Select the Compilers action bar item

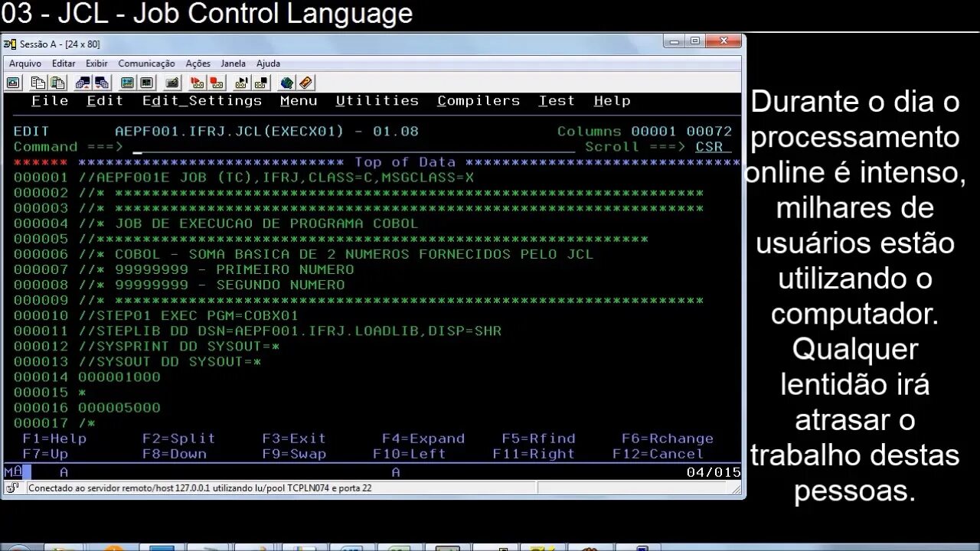pyautogui.click(x=479, y=101)
